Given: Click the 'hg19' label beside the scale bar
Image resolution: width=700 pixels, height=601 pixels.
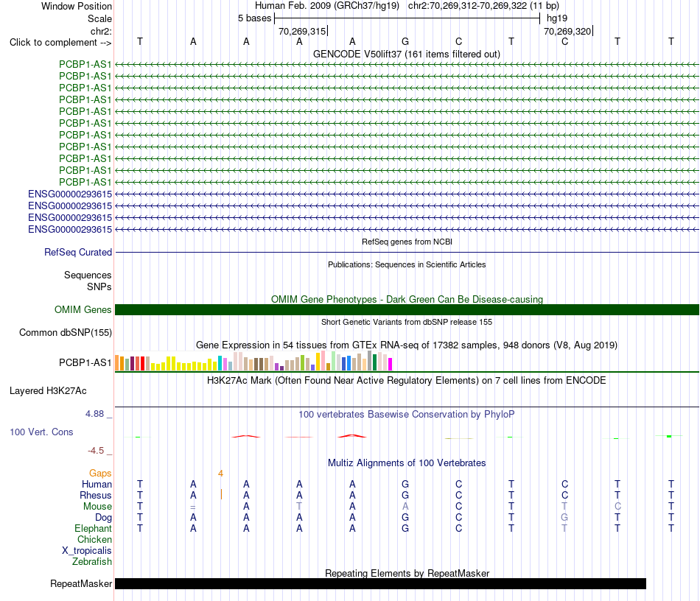Looking at the screenshot, I should [557, 18].
